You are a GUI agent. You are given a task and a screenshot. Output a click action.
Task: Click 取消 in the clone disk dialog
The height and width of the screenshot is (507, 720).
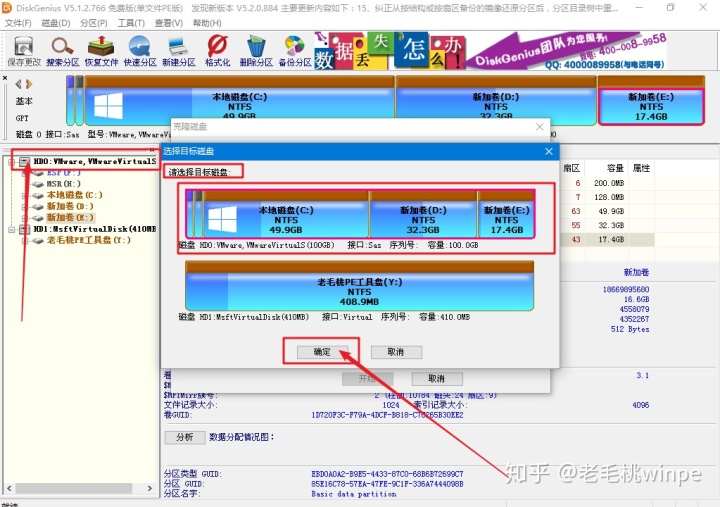(437, 378)
